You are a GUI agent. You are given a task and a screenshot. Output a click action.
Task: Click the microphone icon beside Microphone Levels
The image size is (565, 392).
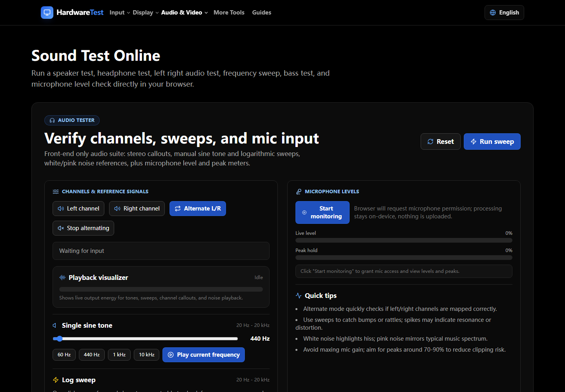pyautogui.click(x=299, y=192)
